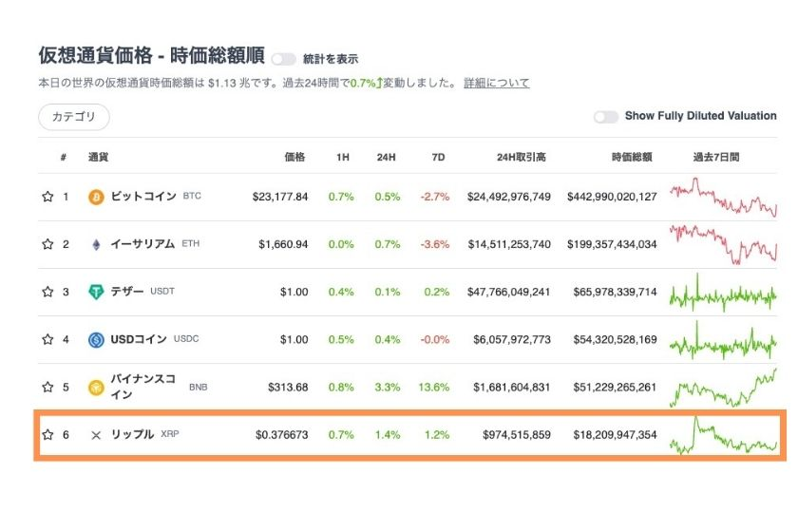Viewport: 798px width, 532px height.
Task: Sort by the # rank column header
Action: click(x=64, y=157)
